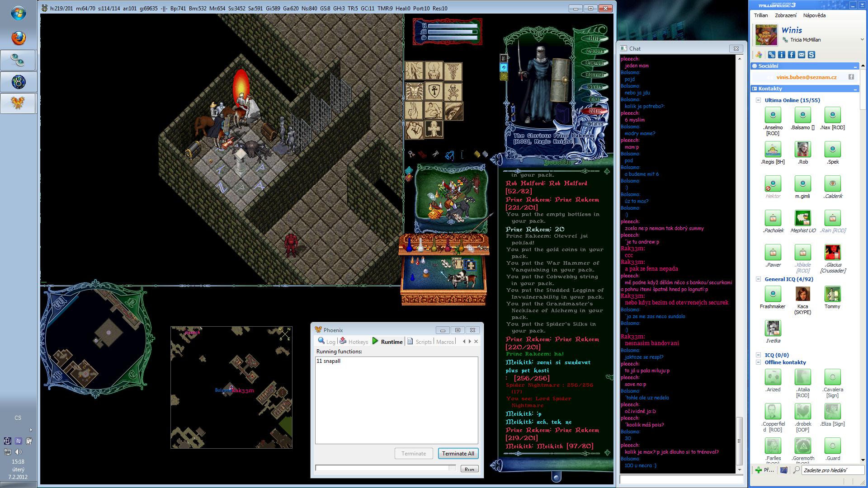Click the cyan rune slot beside the paperdoll
This screenshot has width=868, height=488.
pyautogui.click(x=504, y=67)
